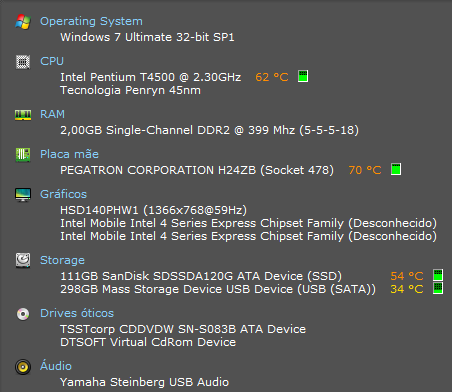Click the CPU chip icon

(x=23, y=62)
